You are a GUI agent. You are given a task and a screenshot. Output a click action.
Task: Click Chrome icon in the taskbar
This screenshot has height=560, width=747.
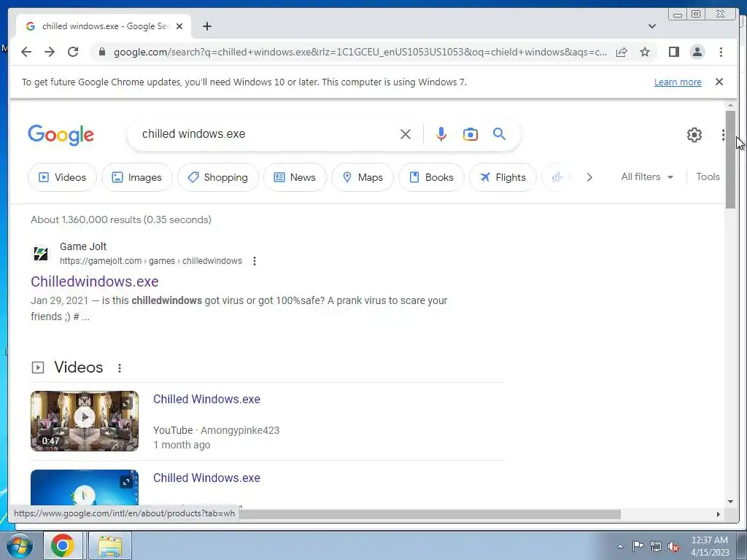coord(63,545)
